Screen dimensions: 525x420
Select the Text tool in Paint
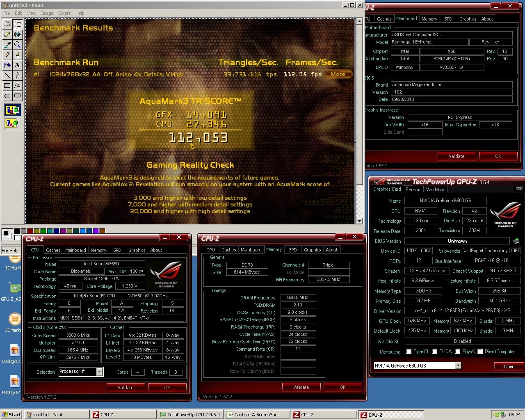pyautogui.click(x=18, y=65)
